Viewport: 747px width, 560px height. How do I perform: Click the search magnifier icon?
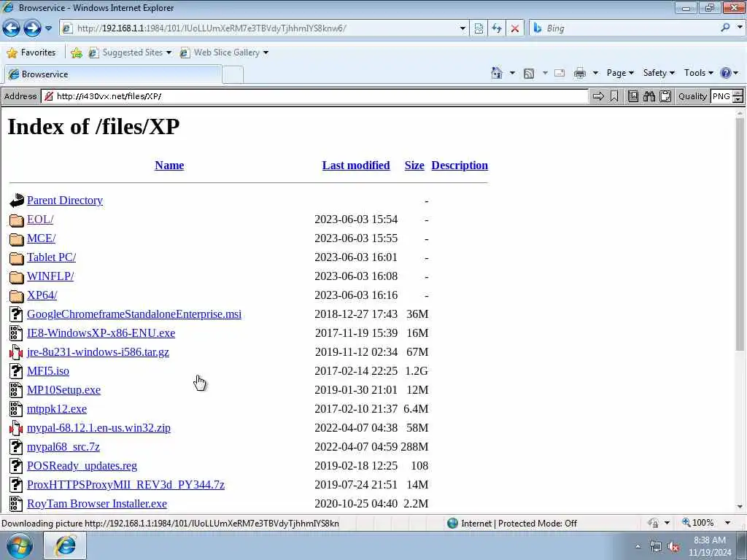pos(726,28)
